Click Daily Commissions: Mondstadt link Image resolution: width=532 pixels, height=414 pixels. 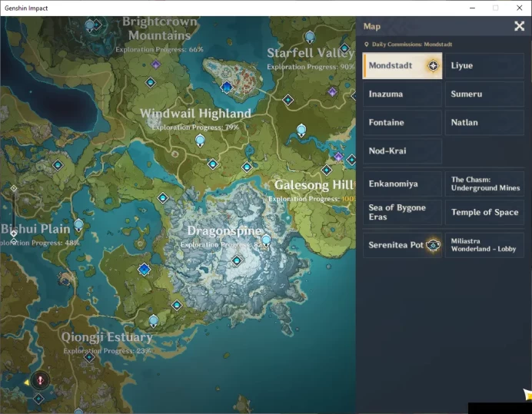411,45
